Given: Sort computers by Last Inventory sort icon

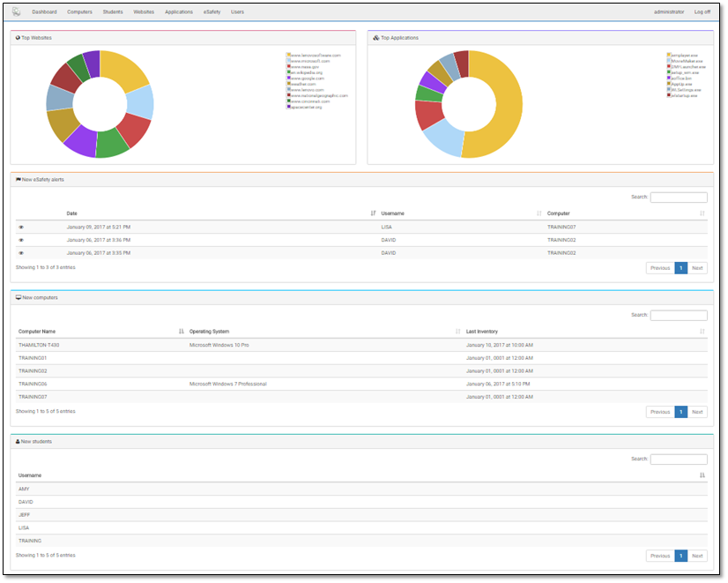Looking at the screenshot, I should [x=702, y=332].
